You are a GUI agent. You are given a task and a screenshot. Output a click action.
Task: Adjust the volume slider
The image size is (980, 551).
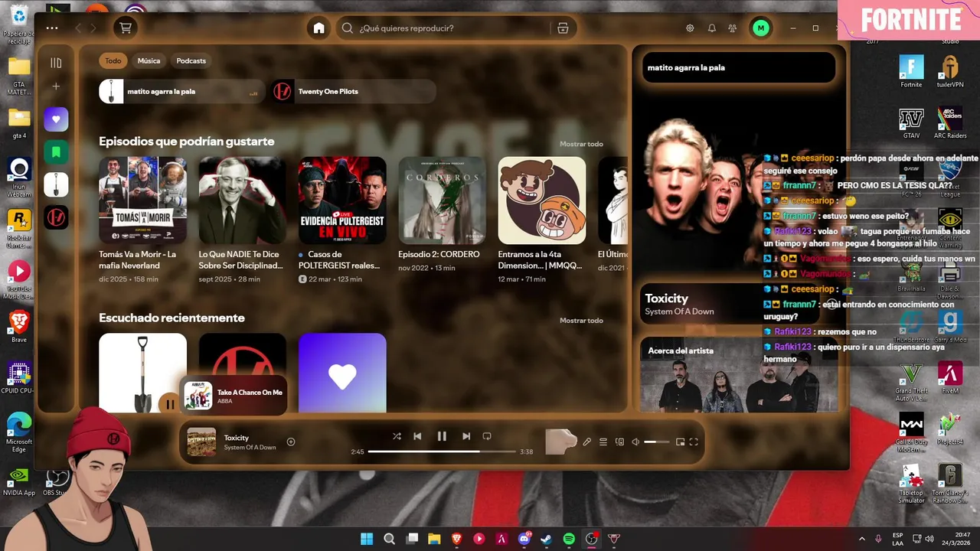[656, 442]
